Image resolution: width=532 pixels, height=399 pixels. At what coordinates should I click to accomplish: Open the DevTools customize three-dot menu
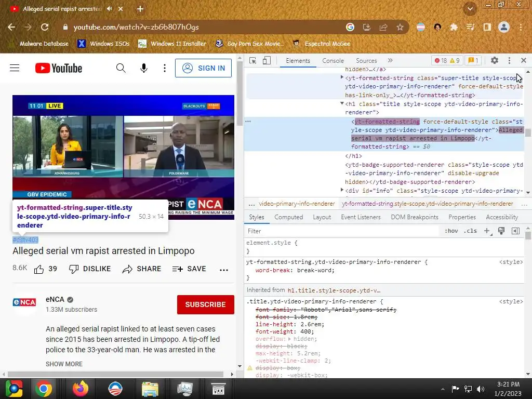tap(509, 60)
